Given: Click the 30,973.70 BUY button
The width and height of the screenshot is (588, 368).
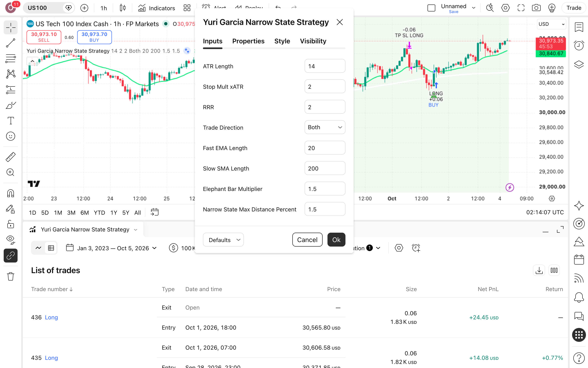Looking at the screenshot, I should click(x=94, y=37).
